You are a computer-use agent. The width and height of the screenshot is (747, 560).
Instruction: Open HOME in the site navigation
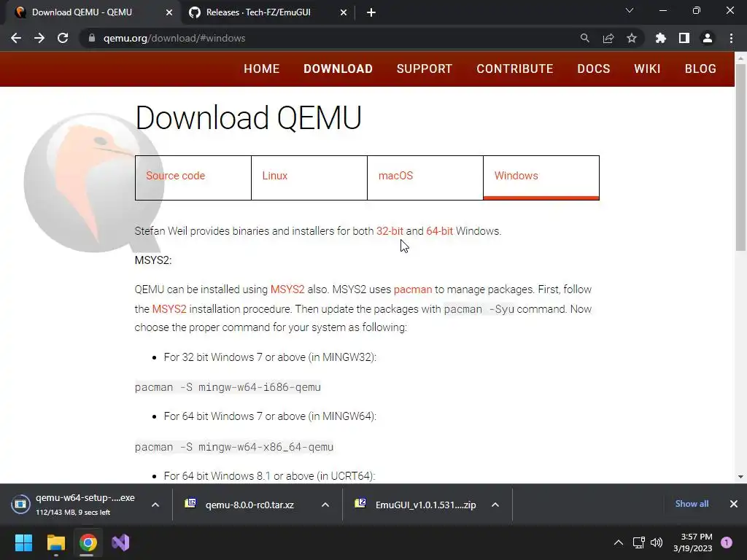click(x=262, y=69)
